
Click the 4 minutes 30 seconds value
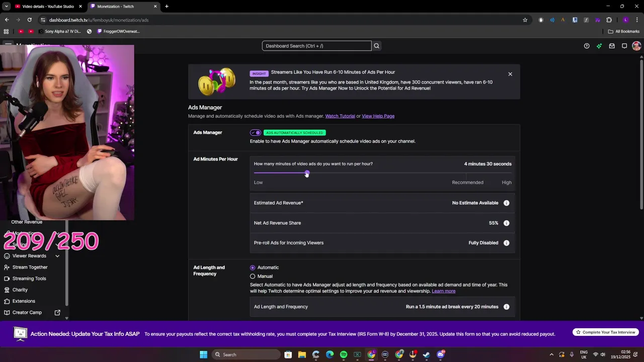tap(488, 164)
